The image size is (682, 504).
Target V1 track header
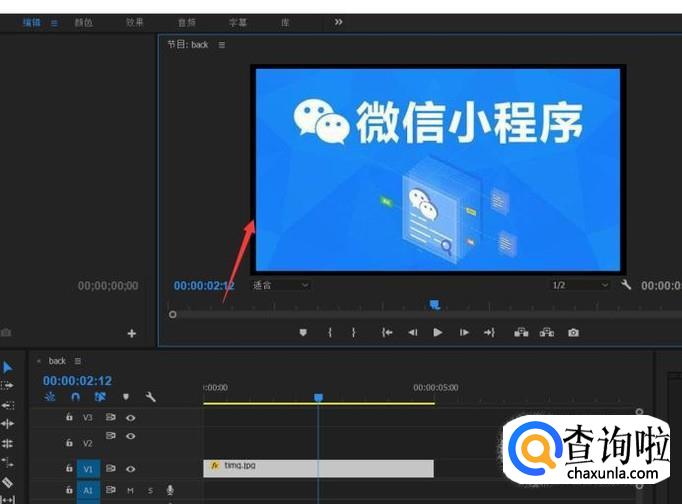coord(89,469)
